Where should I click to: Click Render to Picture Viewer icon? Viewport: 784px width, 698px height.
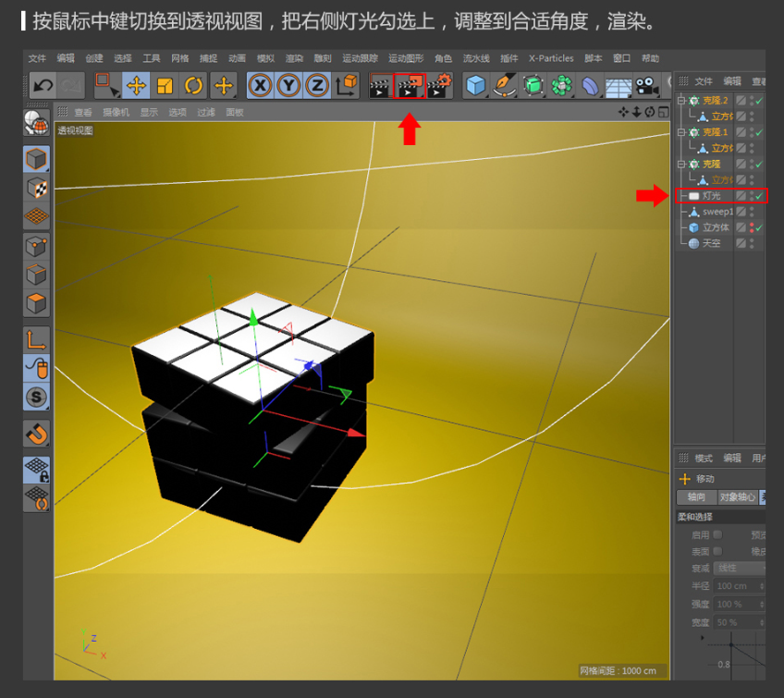(409, 87)
